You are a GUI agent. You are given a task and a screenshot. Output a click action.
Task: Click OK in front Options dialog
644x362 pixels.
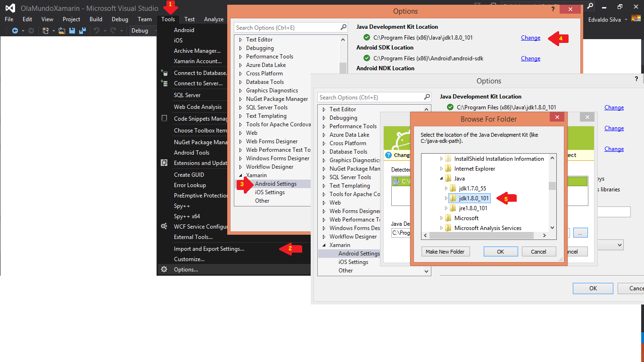[x=593, y=288]
